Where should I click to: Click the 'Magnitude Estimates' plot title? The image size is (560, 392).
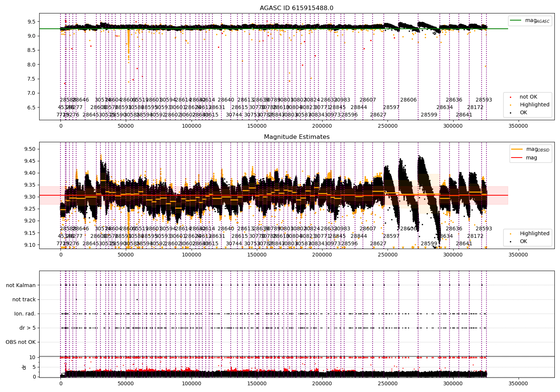pos(297,137)
